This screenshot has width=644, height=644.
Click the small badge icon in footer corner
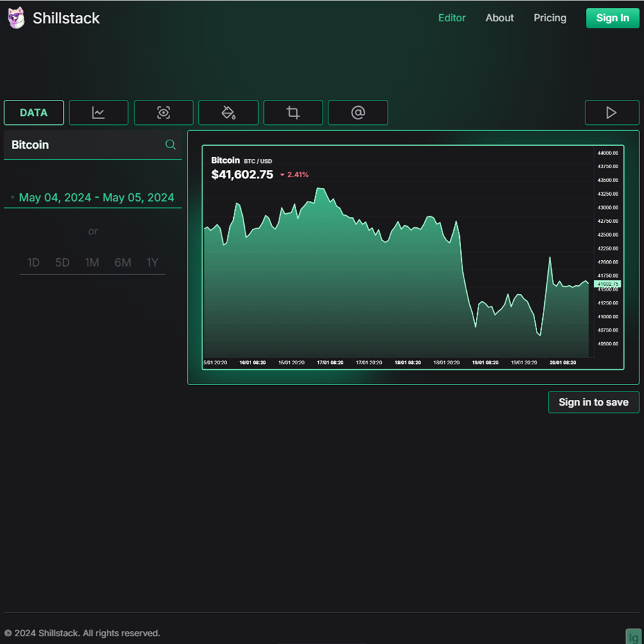pos(634,636)
